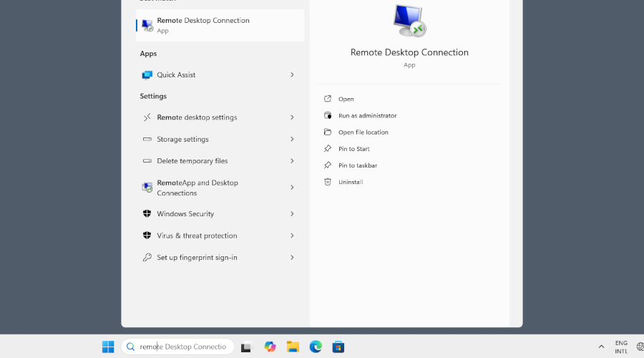Click the Windows Security label
The width and height of the screenshot is (644, 358).
click(185, 214)
